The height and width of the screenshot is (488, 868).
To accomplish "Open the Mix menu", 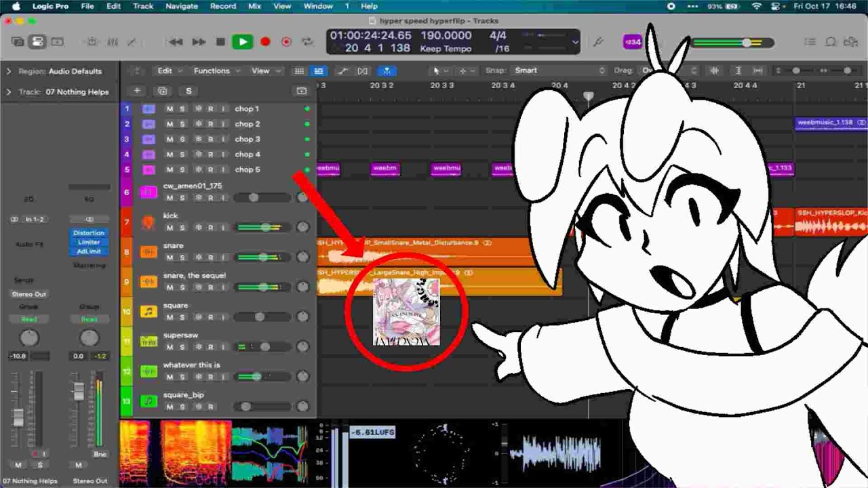I will click(x=254, y=6).
